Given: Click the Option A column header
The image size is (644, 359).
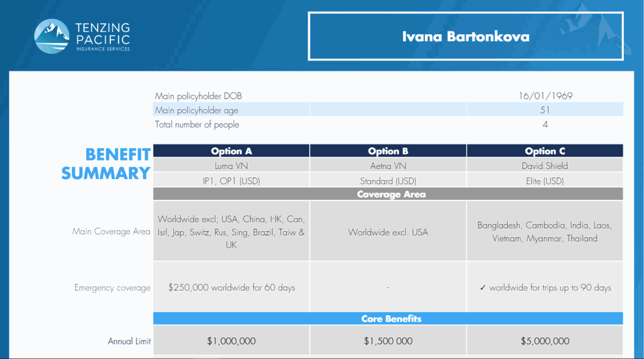Looking at the screenshot, I should coord(231,151).
